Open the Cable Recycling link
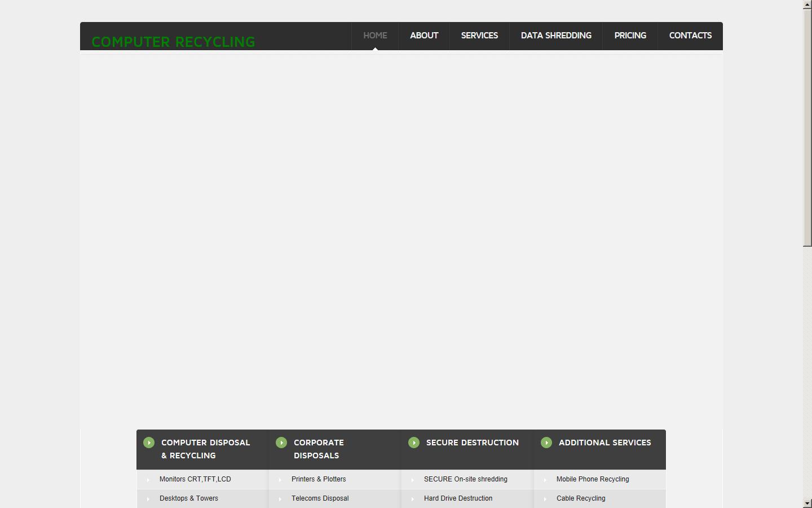The height and width of the screenshot is (508, 812). click(581, 498)
